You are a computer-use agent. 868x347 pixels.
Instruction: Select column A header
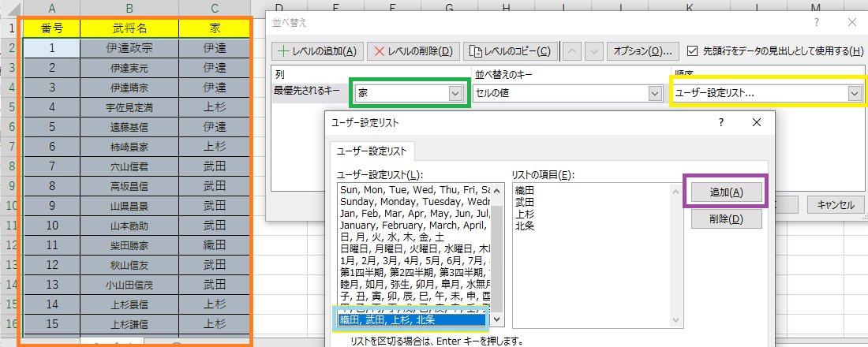tap(51, 8)
